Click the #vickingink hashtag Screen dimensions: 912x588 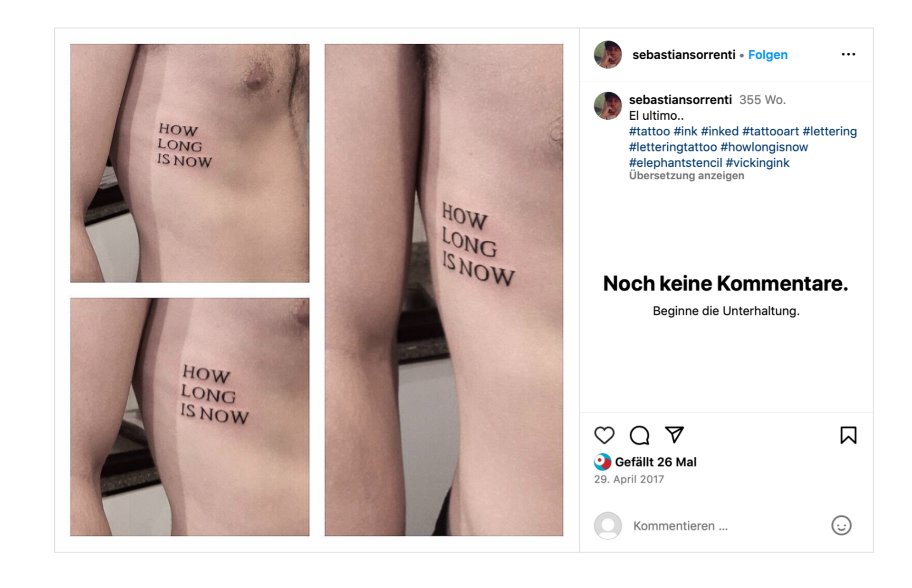[x=757, y=162]
